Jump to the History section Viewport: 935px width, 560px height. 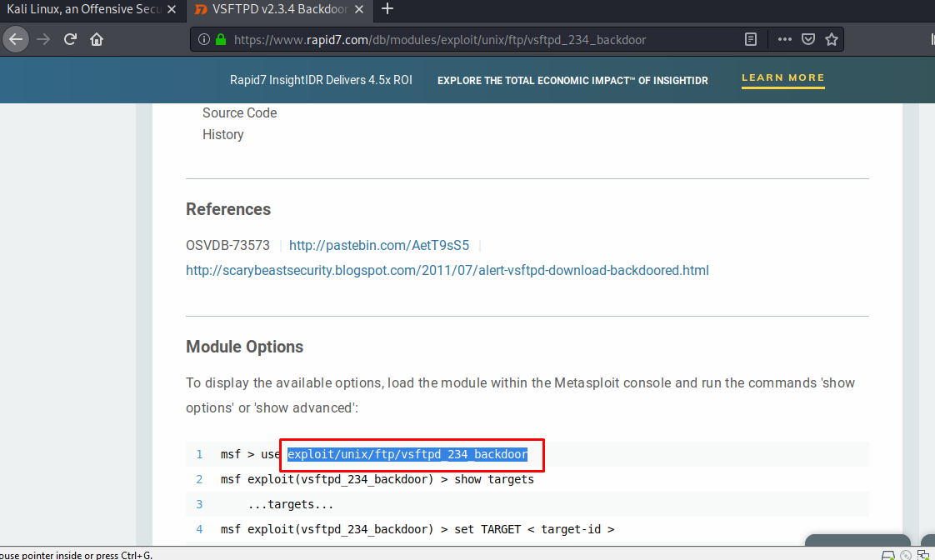pos(222,134)
